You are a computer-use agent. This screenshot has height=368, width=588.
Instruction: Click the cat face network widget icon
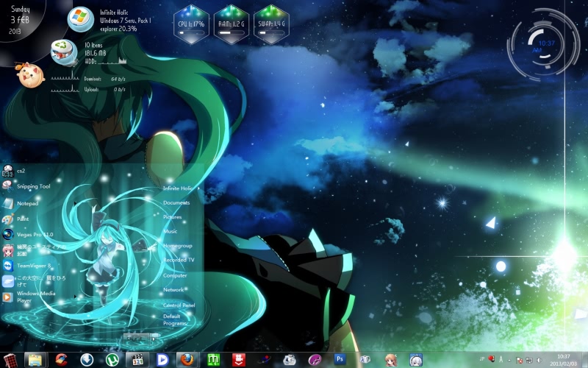point(29,75)
